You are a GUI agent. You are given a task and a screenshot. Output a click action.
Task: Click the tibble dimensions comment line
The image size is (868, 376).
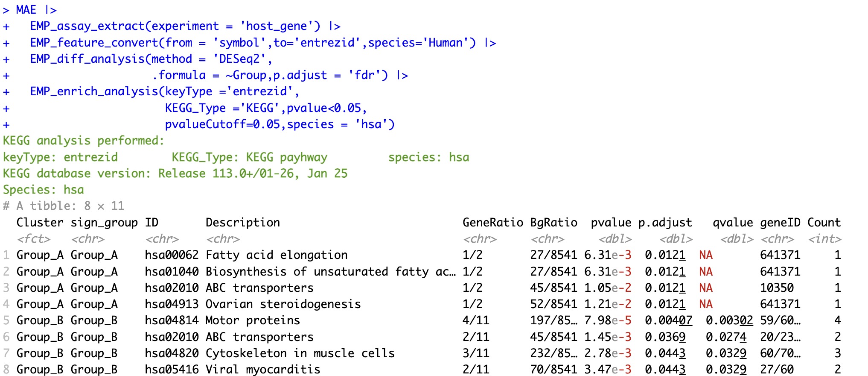click(64, 206)
